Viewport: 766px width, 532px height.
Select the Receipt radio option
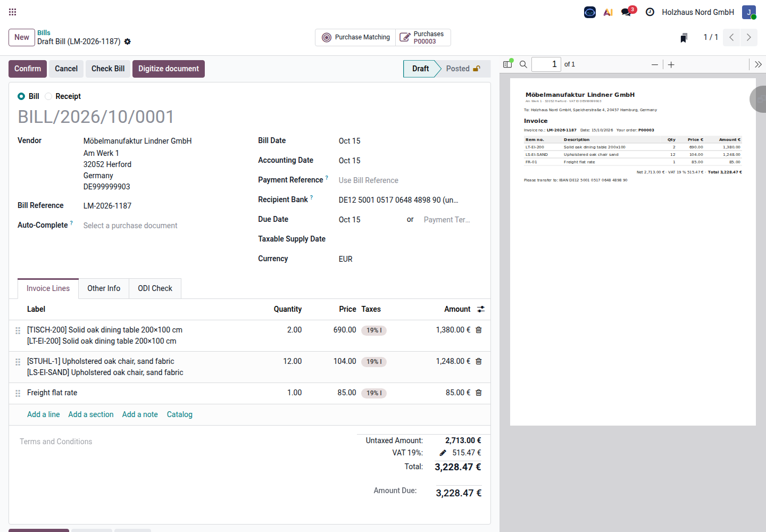pyautogui.click(x=48, y=96)
